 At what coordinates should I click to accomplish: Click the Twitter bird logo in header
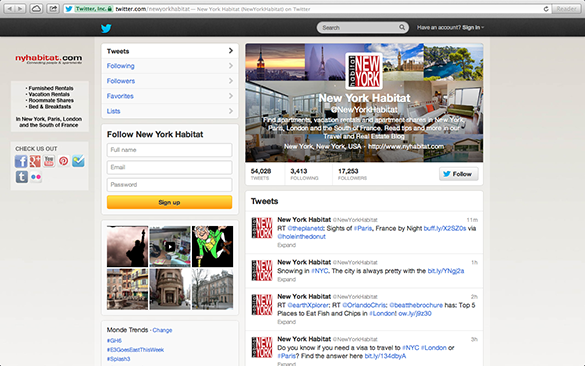click(x=106, y=28)
